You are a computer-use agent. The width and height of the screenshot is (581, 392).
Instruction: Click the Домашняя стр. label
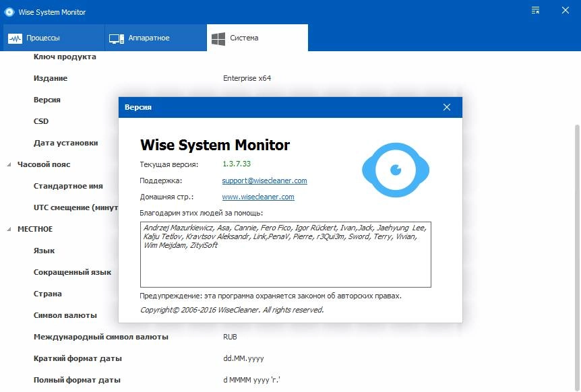(166, 197)
